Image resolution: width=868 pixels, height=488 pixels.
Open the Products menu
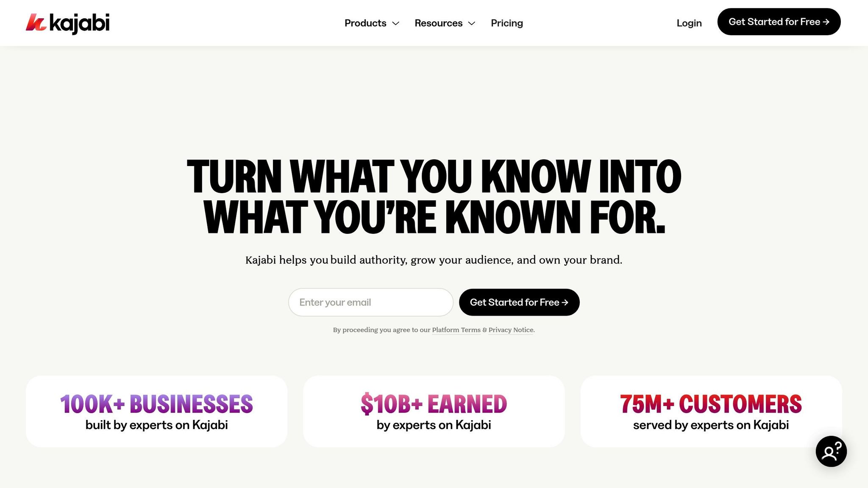tap(365, 23)
